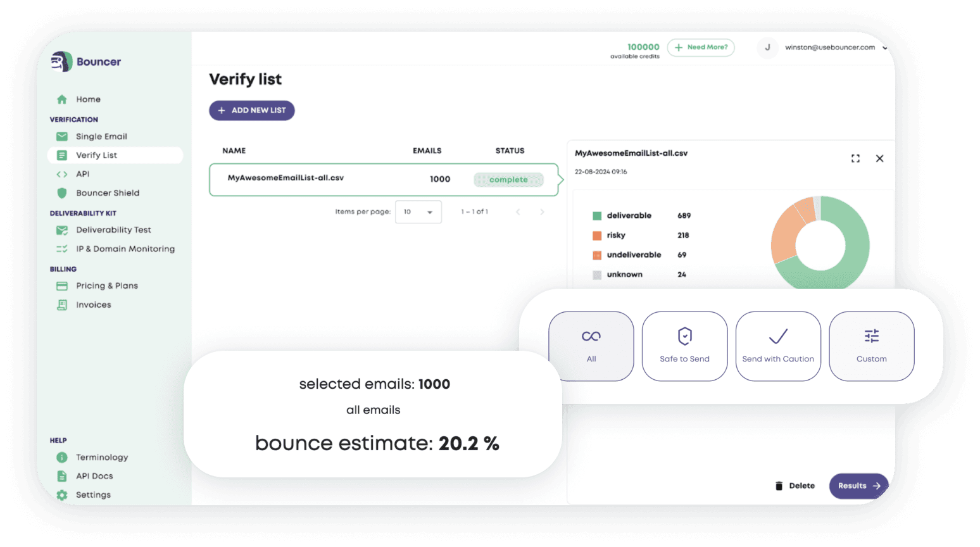Click the Results button

(x=859, y=486)
